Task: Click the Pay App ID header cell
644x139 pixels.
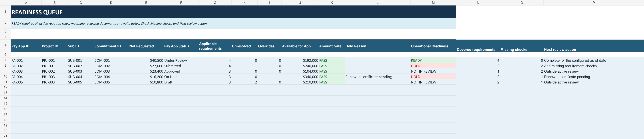Action: tap(26, 46)
